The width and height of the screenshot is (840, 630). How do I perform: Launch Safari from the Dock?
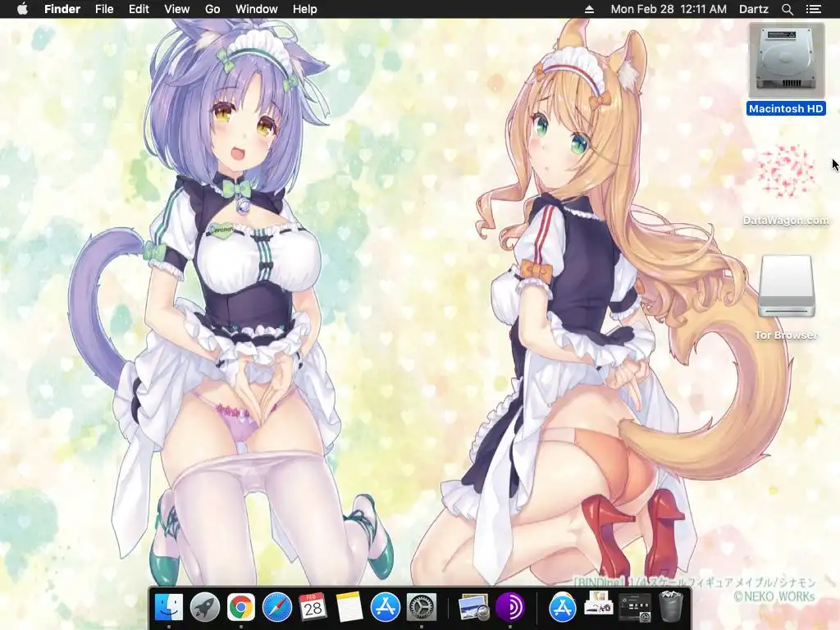(x=277, y=607)
